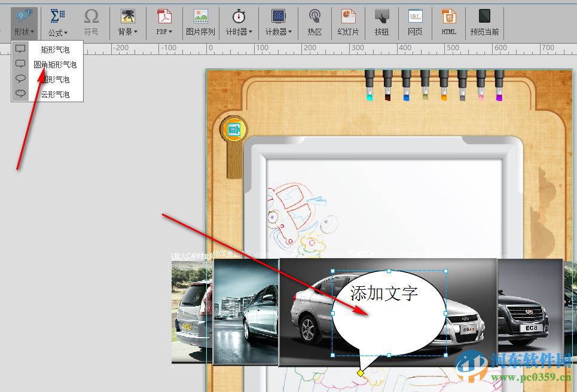Choose 云形气泡 from the shapes menu
This screenshot has height=392, width=577.
(x=56, y=94)
